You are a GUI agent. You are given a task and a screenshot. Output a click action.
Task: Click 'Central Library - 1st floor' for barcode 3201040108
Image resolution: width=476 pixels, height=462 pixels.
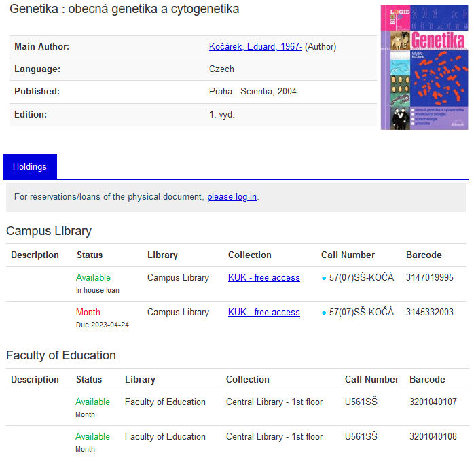[x=274, y=436]
